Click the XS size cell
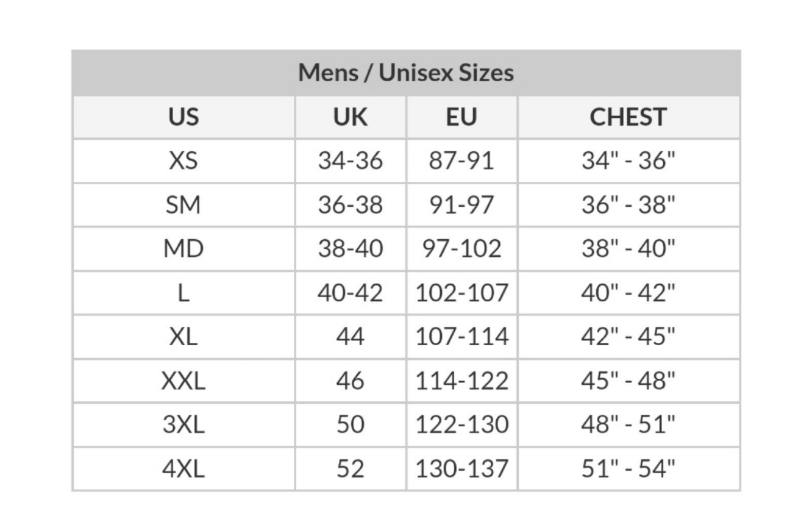812x524 pixels. (184, 161)
